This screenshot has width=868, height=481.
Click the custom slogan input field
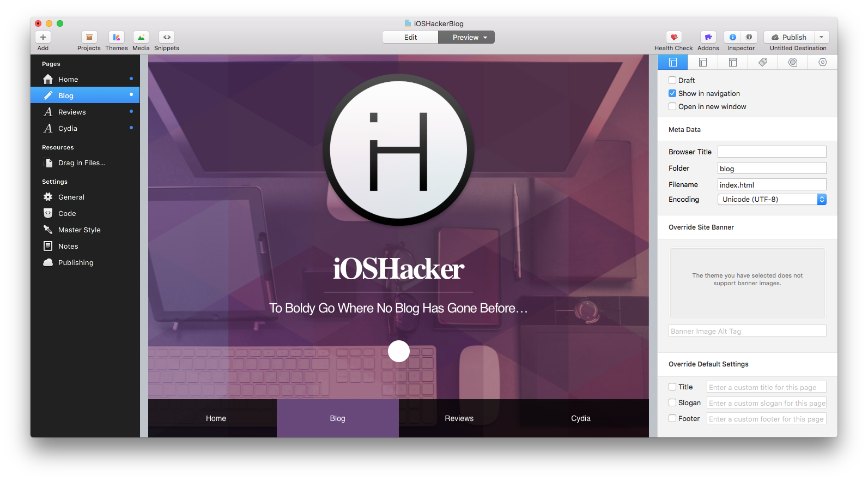point(767,402)
